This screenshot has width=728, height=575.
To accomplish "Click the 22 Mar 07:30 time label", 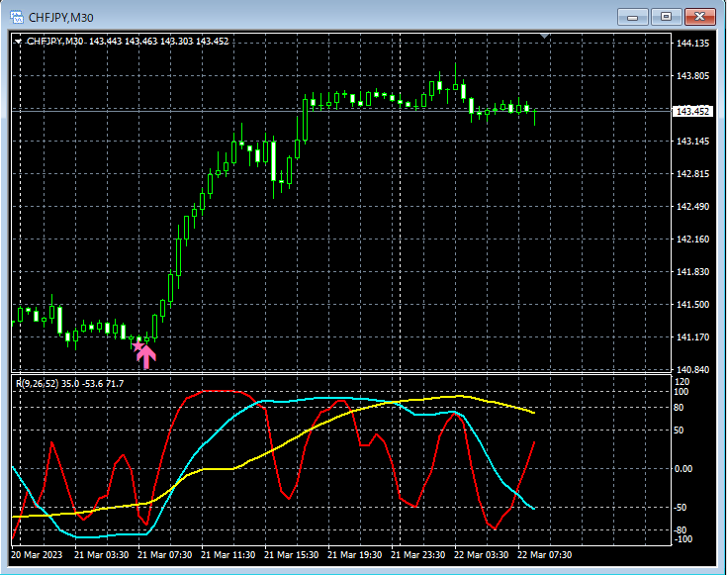I will (x=545, y=554).
